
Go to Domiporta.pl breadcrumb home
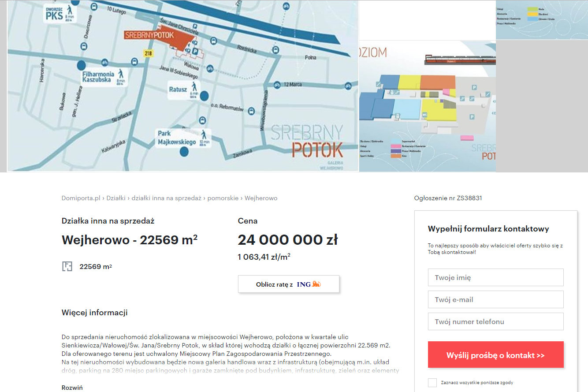(x=81, y=198)
